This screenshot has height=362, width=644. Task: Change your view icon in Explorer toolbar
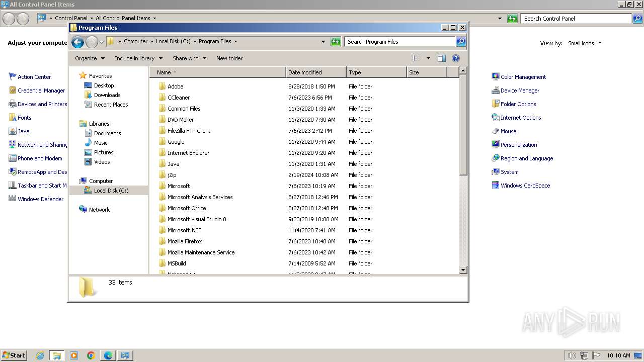416,58
